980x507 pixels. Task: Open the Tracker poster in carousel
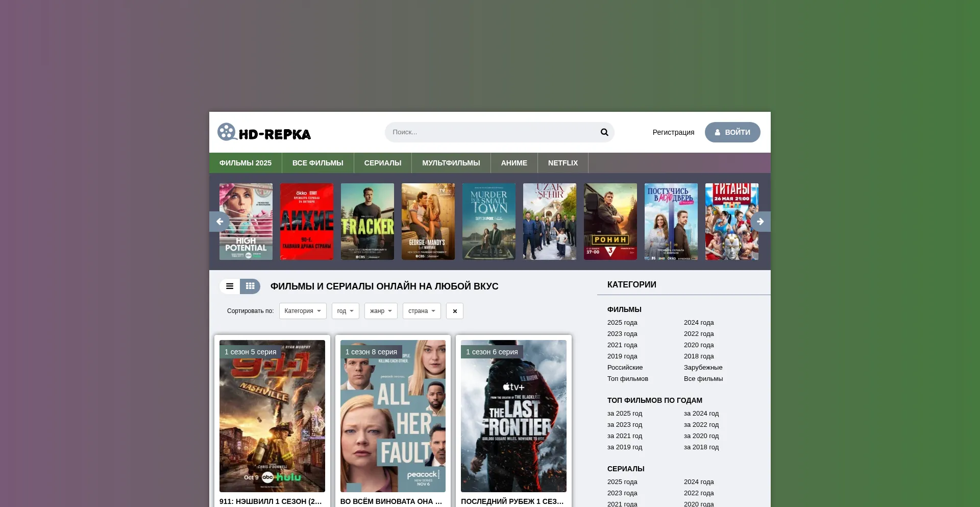(367, 222)
